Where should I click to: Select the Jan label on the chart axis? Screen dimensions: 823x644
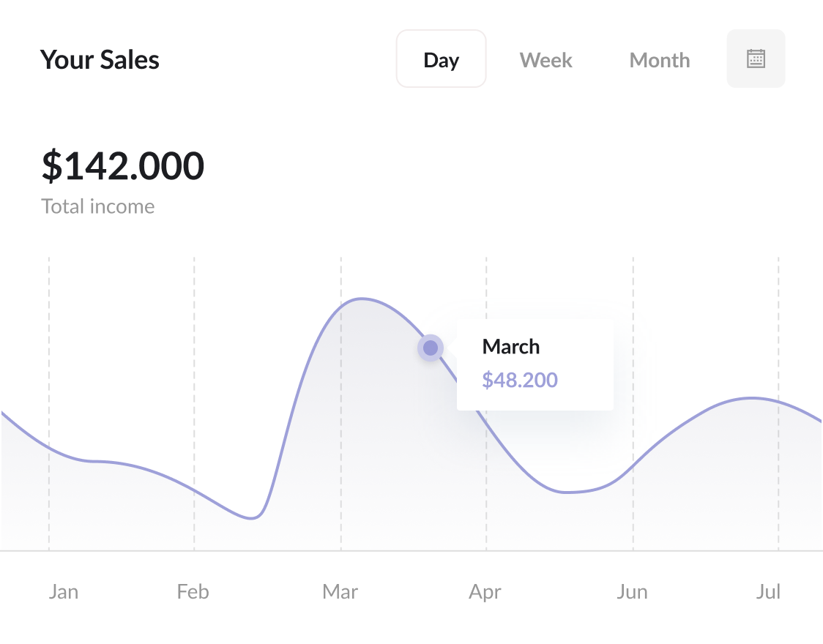(x=64, y=591)
